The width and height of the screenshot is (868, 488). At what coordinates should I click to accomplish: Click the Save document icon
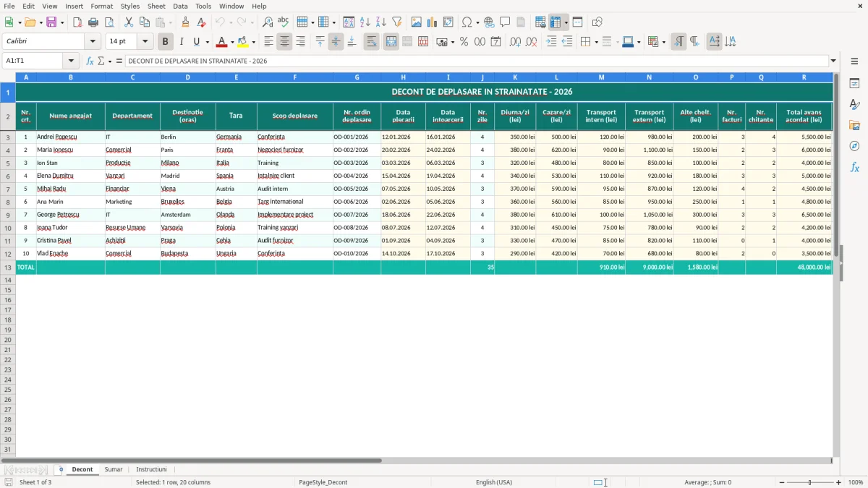[x=51, y=22]
